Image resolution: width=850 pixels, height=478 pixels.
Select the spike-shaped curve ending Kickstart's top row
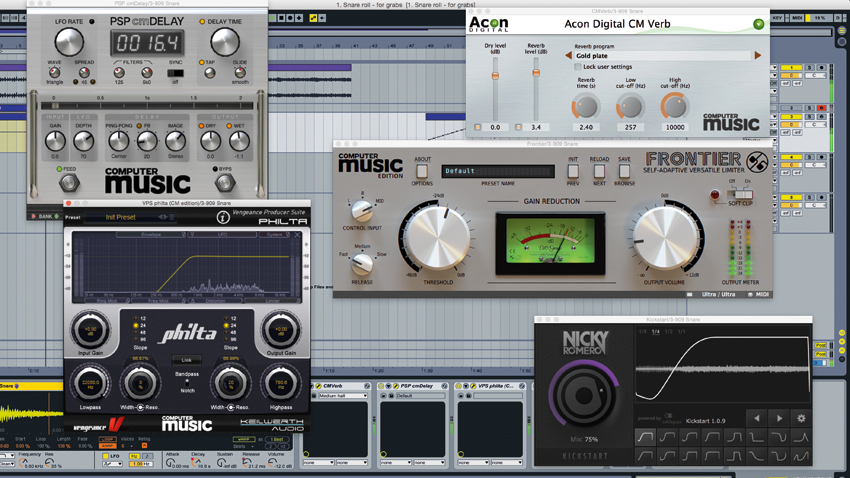tap(801, 436)
